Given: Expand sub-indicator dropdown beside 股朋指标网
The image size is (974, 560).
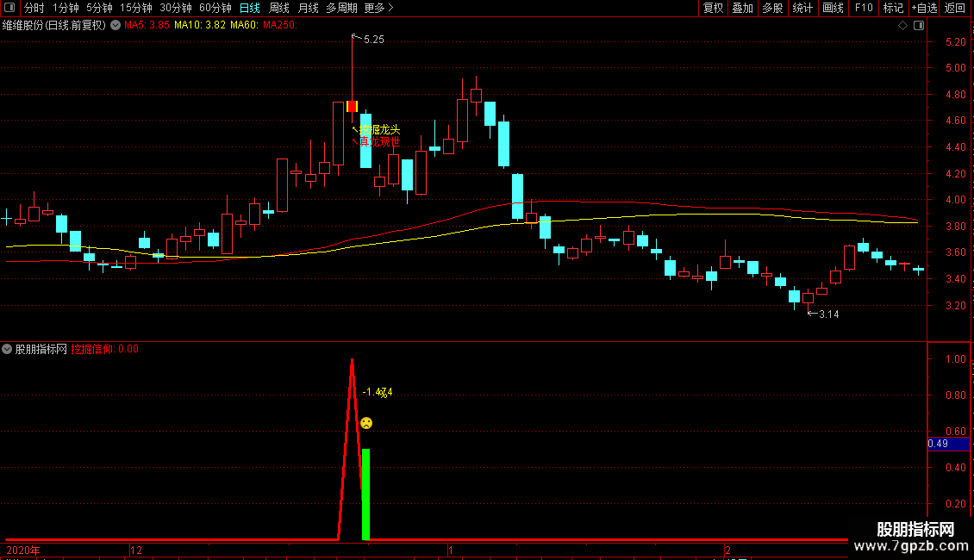Looking at the screenshot, I should (7, 349).
